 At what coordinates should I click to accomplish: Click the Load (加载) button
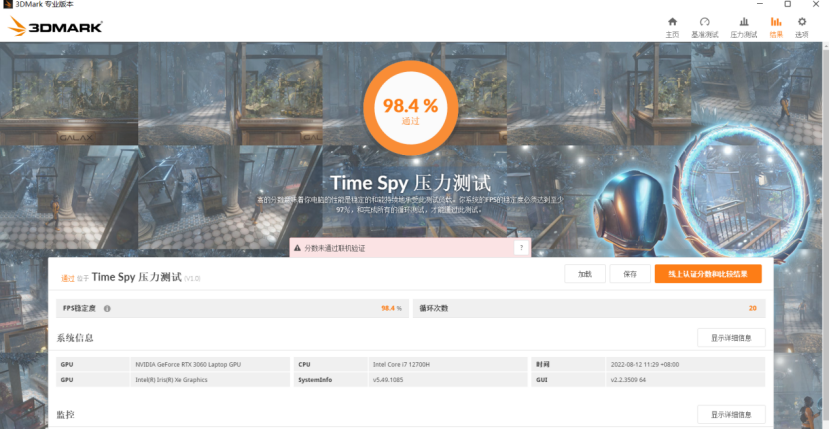585,274
